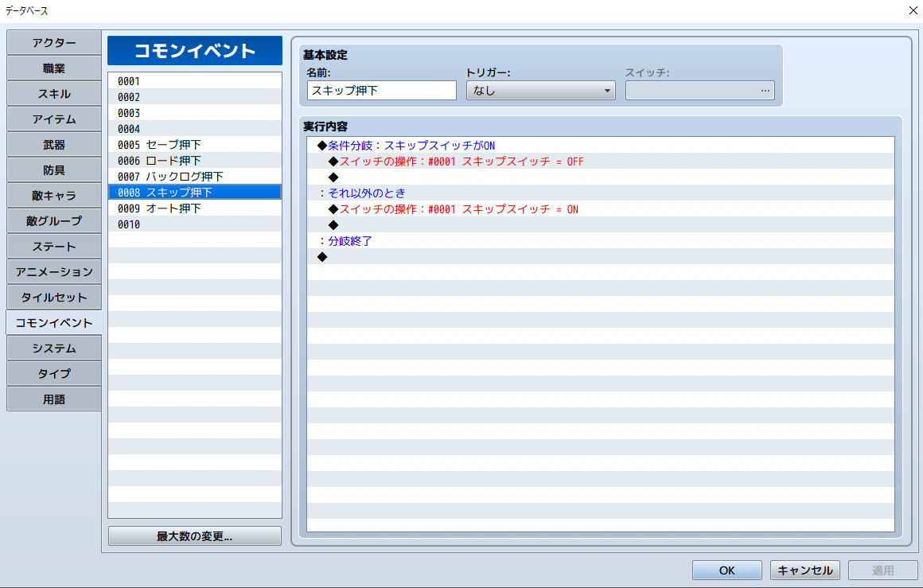This screenshot has width=923, height=588.
Task: Click the 最大数の変更 button
Action: tap(194, 535)
